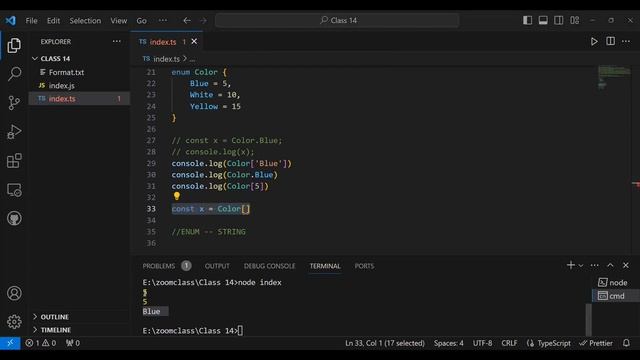Open editor More Actions ellipsis
Image resolution: width=640 pixels, height=360 pixels.
[626, 41]
